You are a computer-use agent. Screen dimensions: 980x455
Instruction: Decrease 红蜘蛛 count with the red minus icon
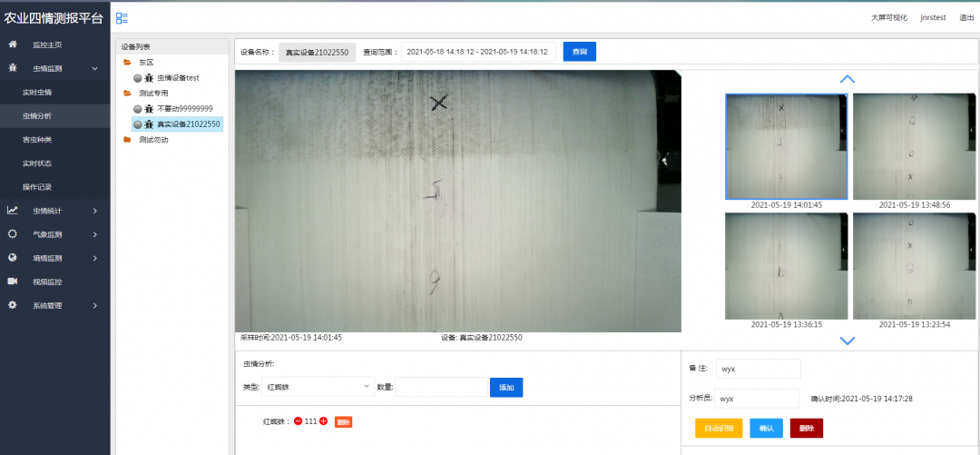[299, 421]
